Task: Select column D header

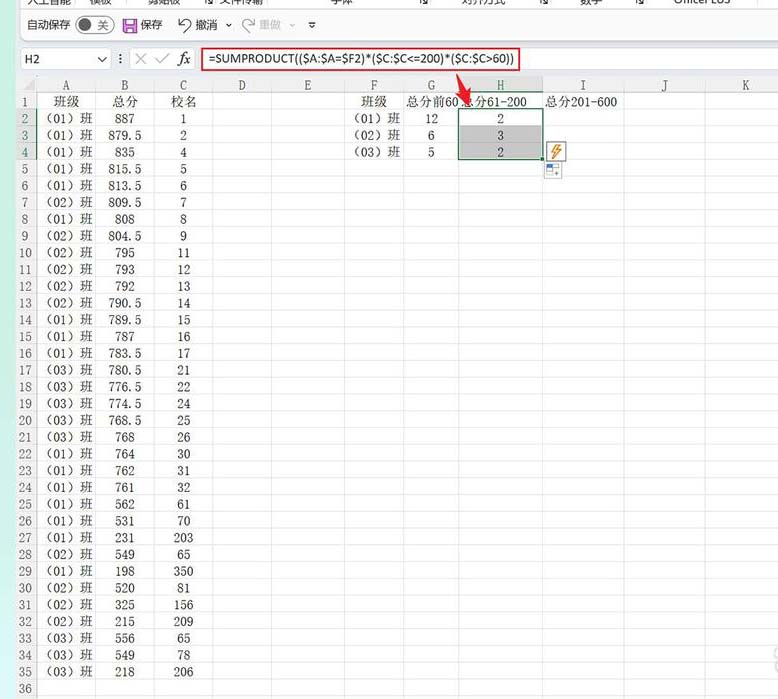Action: pos(242,85)
